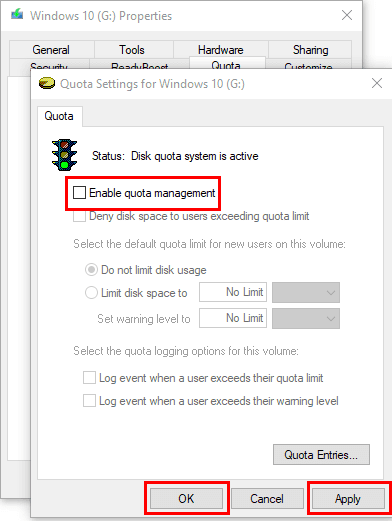This screenshot has width=392, height=521.
Task: Check Log event when user exceeds warning level
Action: (x=89, y=401)
